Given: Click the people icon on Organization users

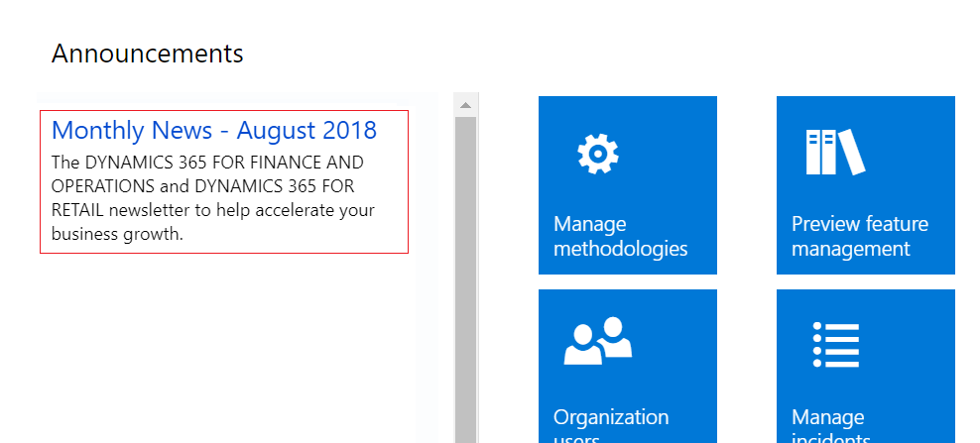Looking at the screenshot, I should tap(597, 341).
